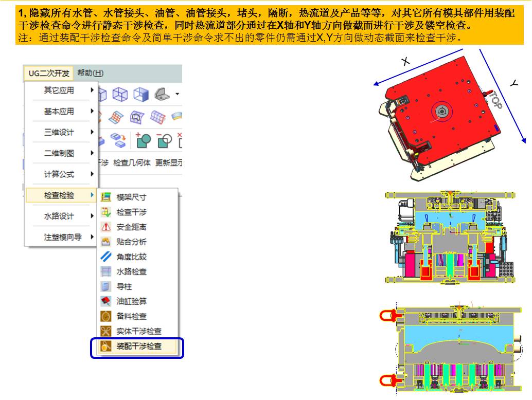Expand the 其它应用 submenu arrow
Image resolution: width=532 pixels, height=400 pixels.
coord(92,90)
